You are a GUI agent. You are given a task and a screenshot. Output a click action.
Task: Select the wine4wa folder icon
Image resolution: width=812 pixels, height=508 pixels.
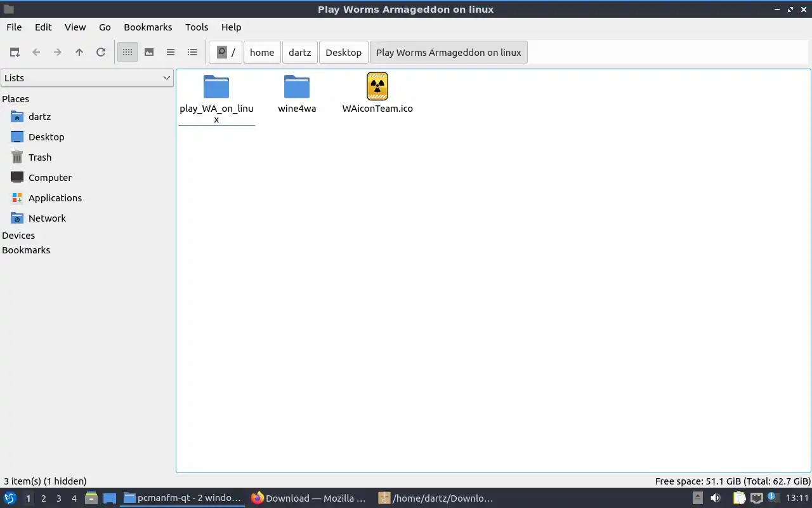tap(297, 86)
